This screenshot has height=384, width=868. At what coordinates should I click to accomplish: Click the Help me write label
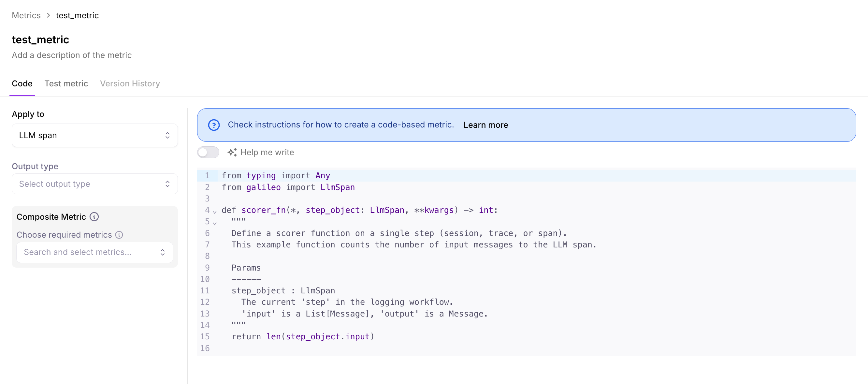[x=267, y=152]
